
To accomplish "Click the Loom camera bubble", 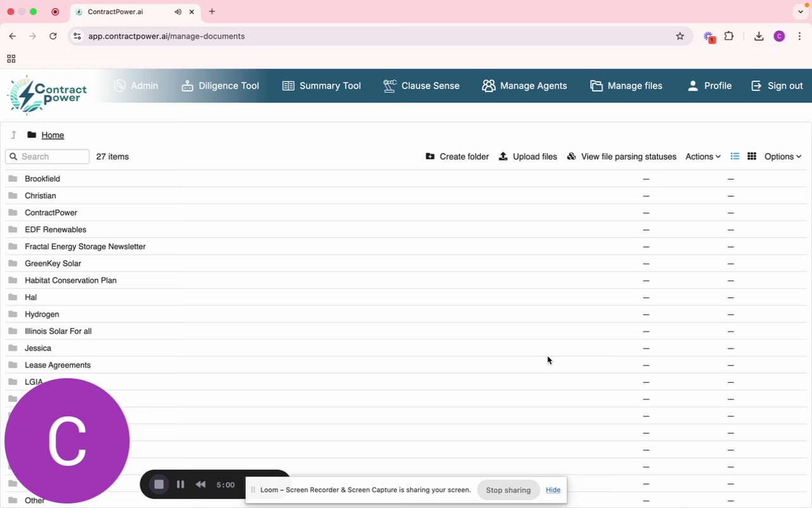I will click(67, 441).
